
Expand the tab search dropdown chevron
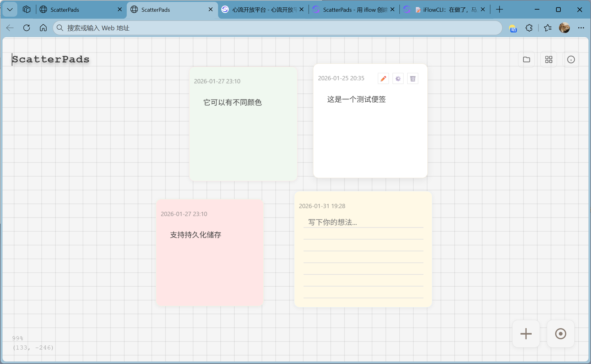[10, 10]
